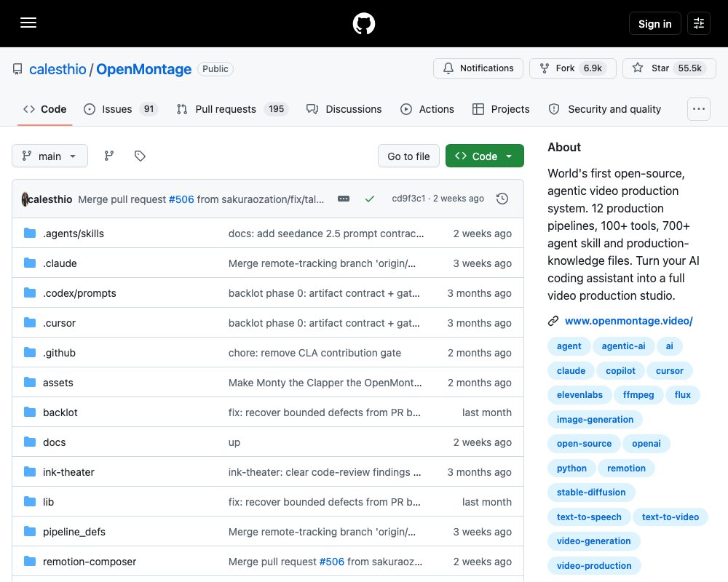The height and width of the screenshot is (582, 728).
Task: Open commit message 'up' for docs
Action: pos(234,442)
